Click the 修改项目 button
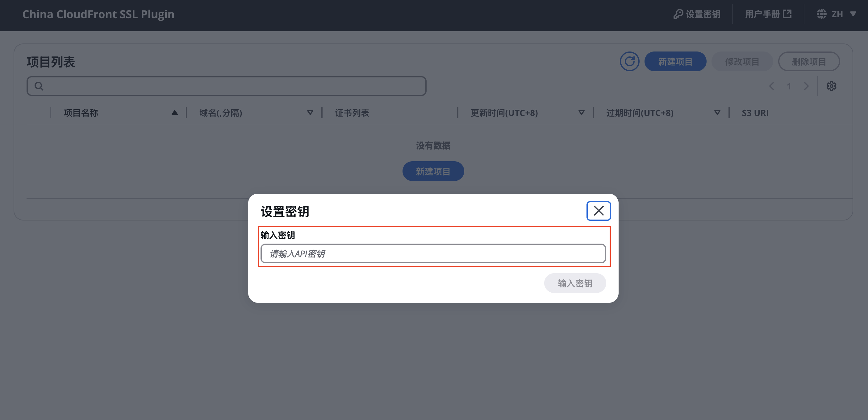Image resolution: width=868 pixels, height=420 pixels. tap(742, 62)
